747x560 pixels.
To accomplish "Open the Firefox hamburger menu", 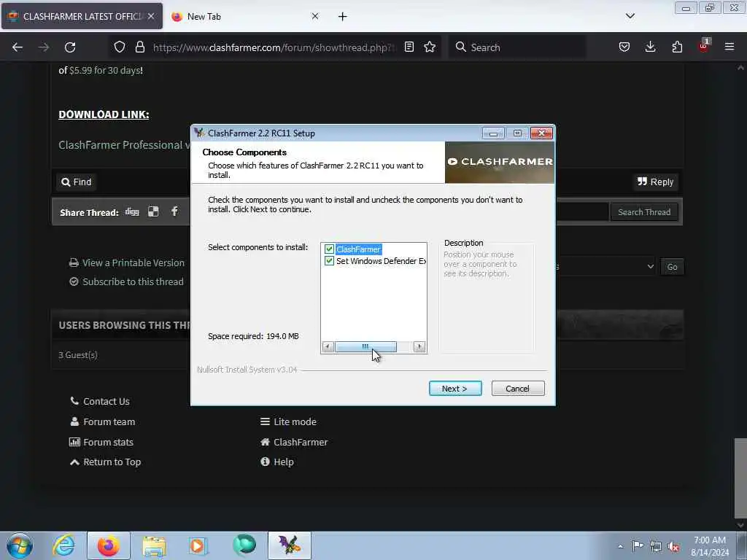I will pos(729,47).
